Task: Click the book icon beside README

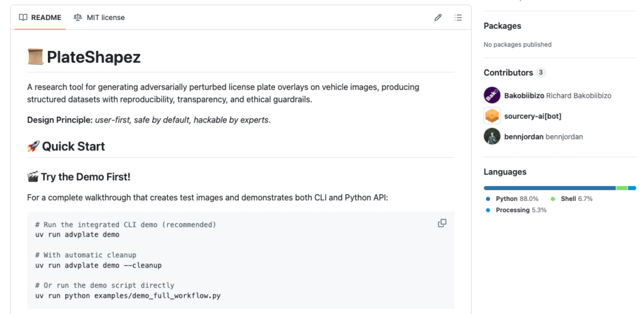Action: coord(23,18)
